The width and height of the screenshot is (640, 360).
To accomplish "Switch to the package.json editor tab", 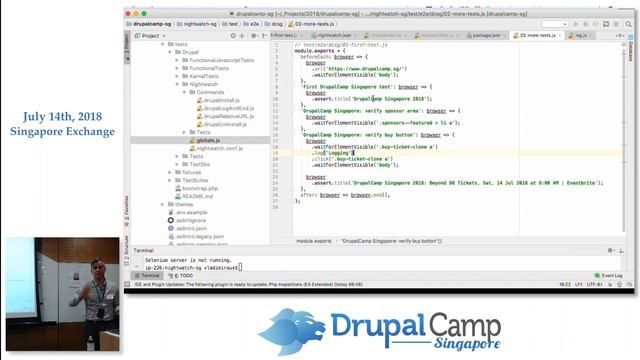I will click(x=486, y=36).
